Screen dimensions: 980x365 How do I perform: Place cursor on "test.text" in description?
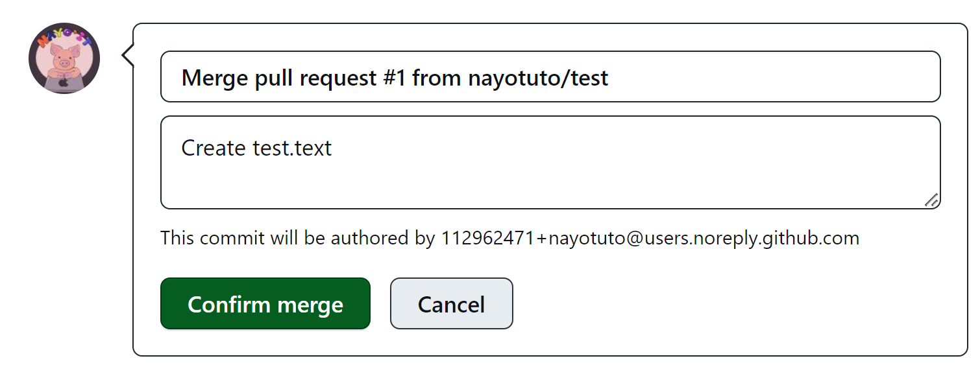pos(291,148)
